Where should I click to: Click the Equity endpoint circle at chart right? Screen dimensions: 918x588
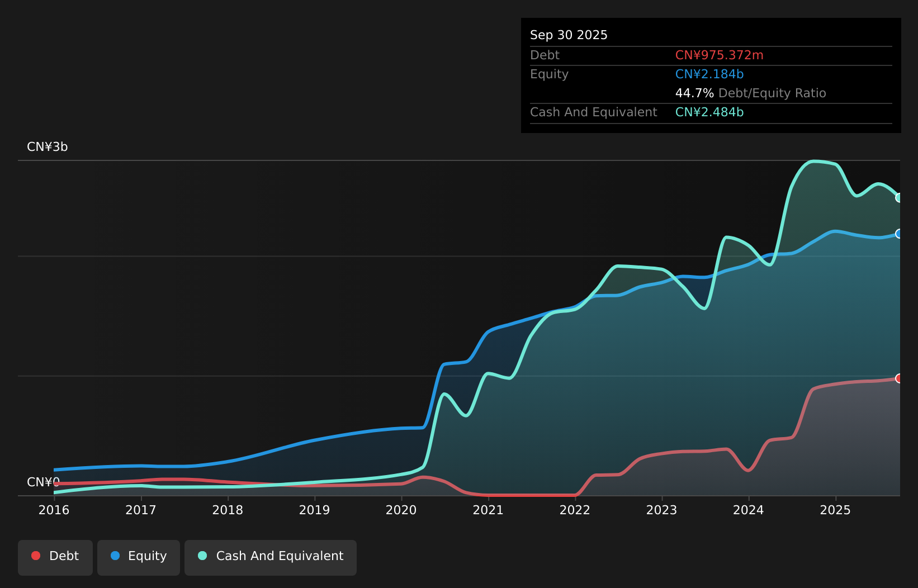(x=899, y=234)
